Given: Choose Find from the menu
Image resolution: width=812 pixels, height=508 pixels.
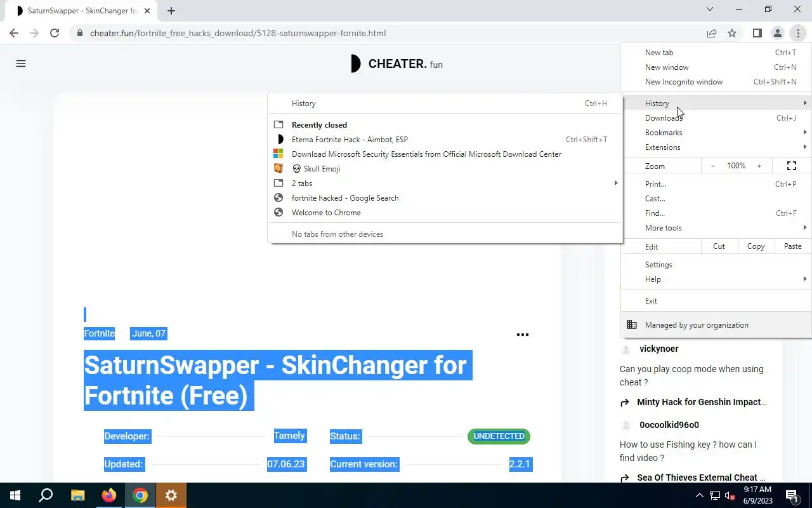Looking at the screenshot, I should click(x=716, y=213).
